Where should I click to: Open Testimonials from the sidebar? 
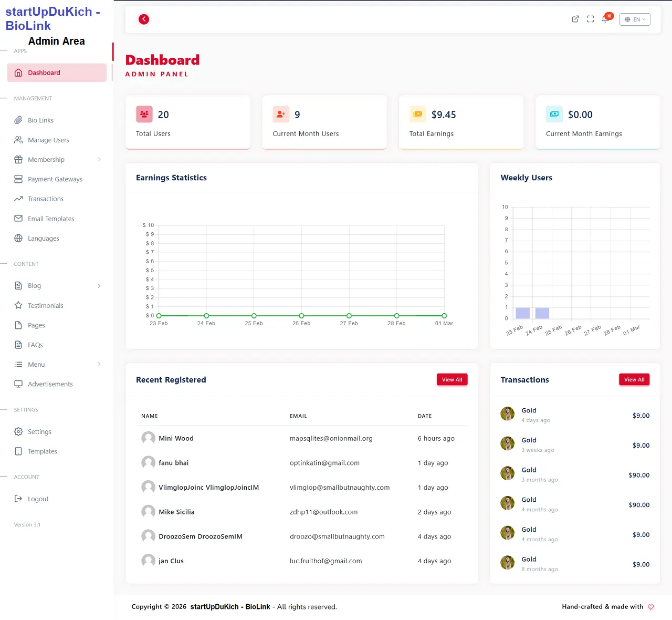click(45, 305)
